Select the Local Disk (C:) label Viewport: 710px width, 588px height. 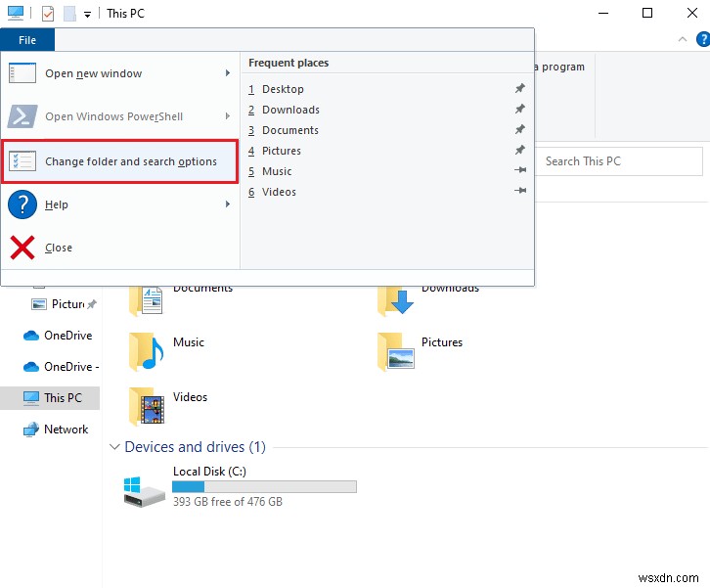pos(209,472)
